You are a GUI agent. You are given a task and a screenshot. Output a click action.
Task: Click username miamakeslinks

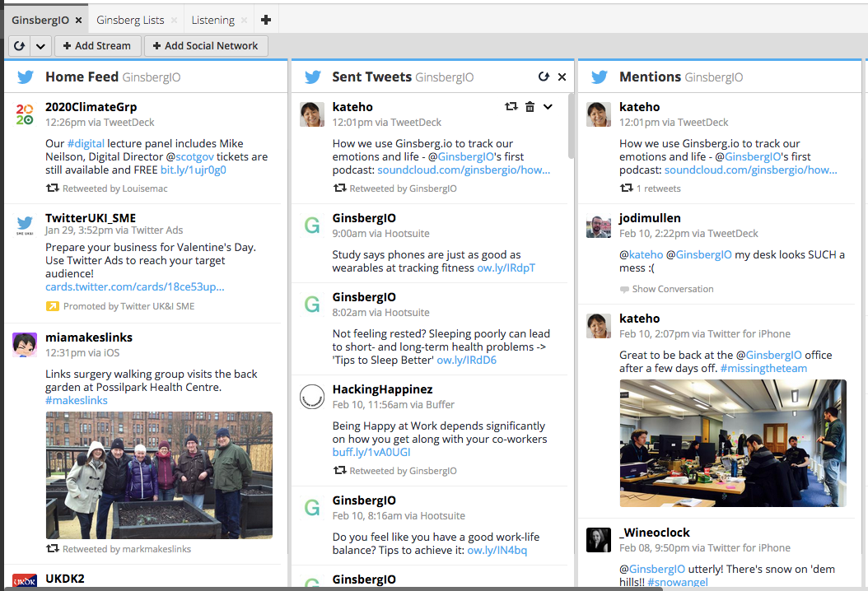click(x=89, y=337)
